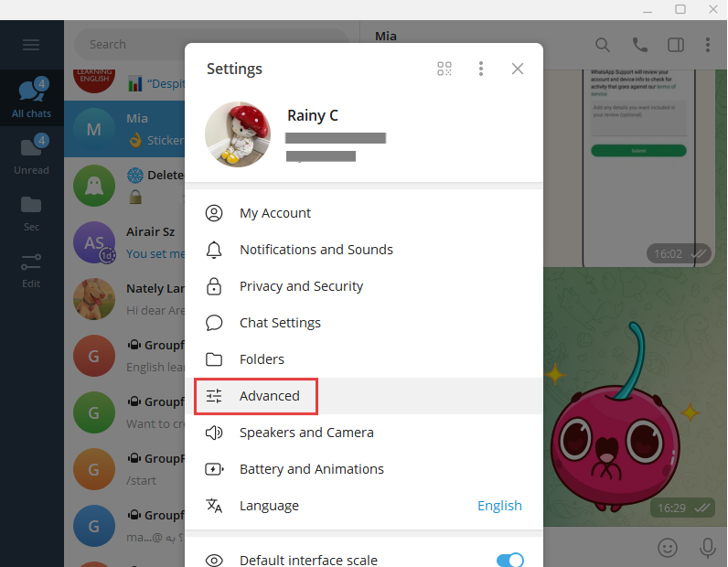Click the Notifications bell icon
This screenshot has height=567, width=728.
tap(214, 250)
